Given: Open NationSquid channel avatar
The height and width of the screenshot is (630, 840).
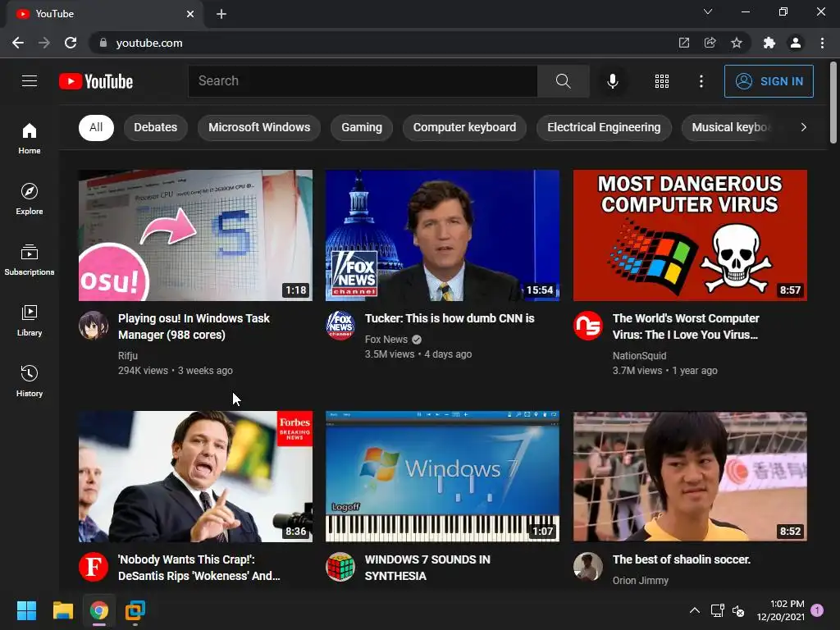Looking at the screenshot, I should click(587, 325).
